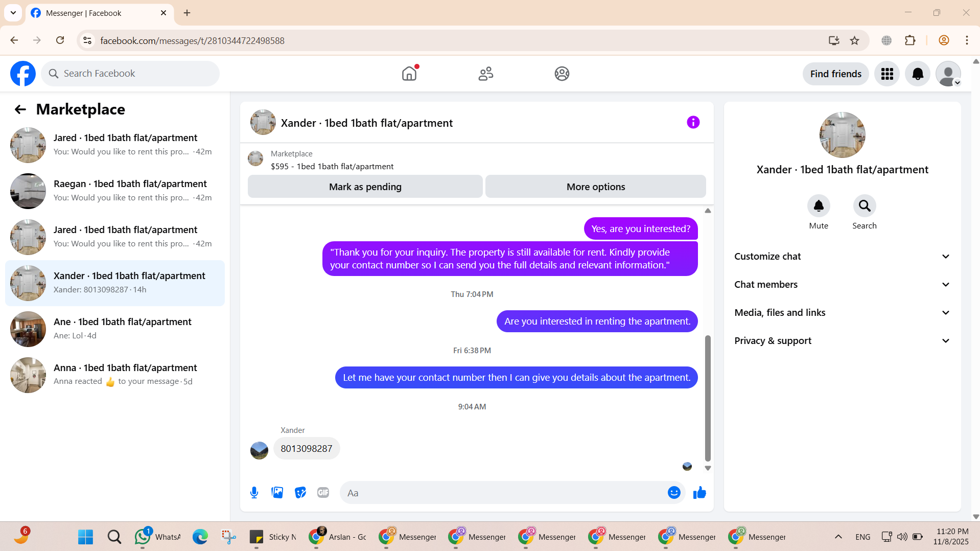Open the Arslan Chrome window in taskbar

click(x=338, y=537)
